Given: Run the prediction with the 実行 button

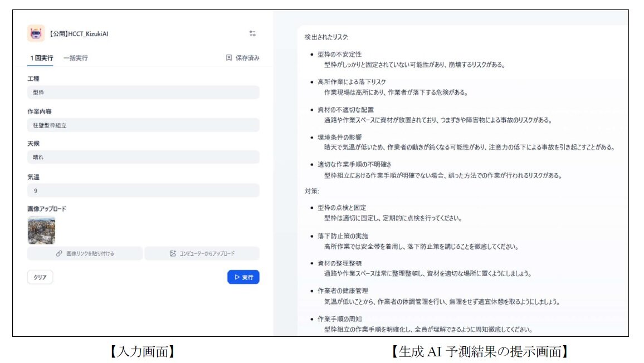Looking at the screenshot, I should tap(243, 277).
